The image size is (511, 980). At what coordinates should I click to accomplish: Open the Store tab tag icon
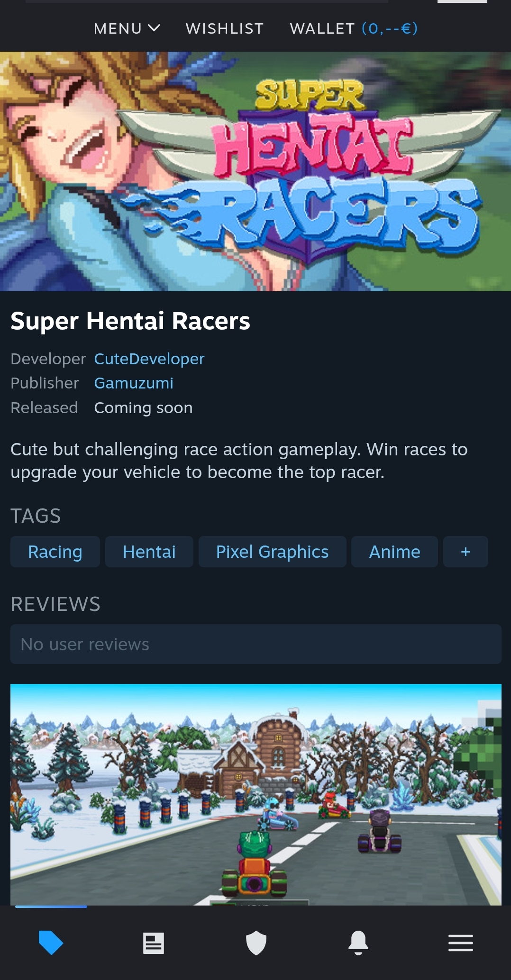click(x=51, y=943)
